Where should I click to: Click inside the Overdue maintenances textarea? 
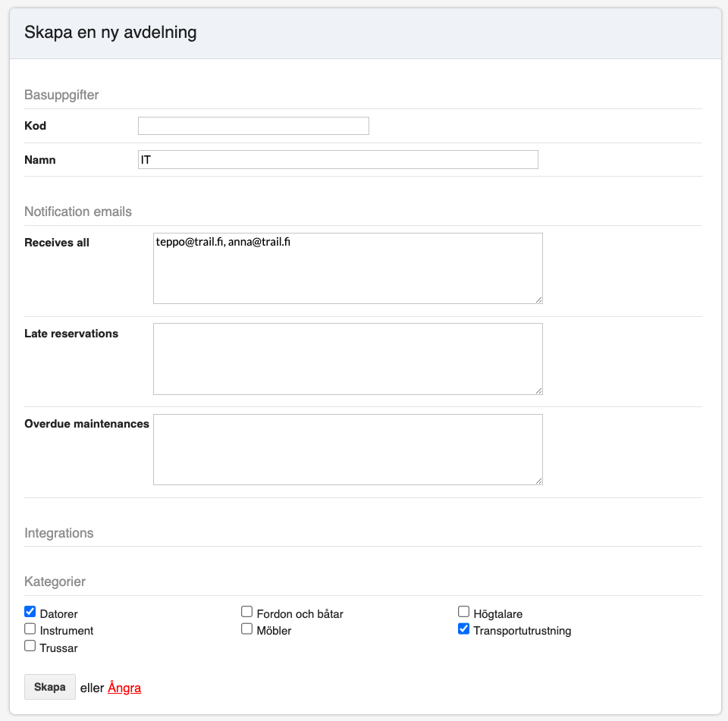pos(347,450)
